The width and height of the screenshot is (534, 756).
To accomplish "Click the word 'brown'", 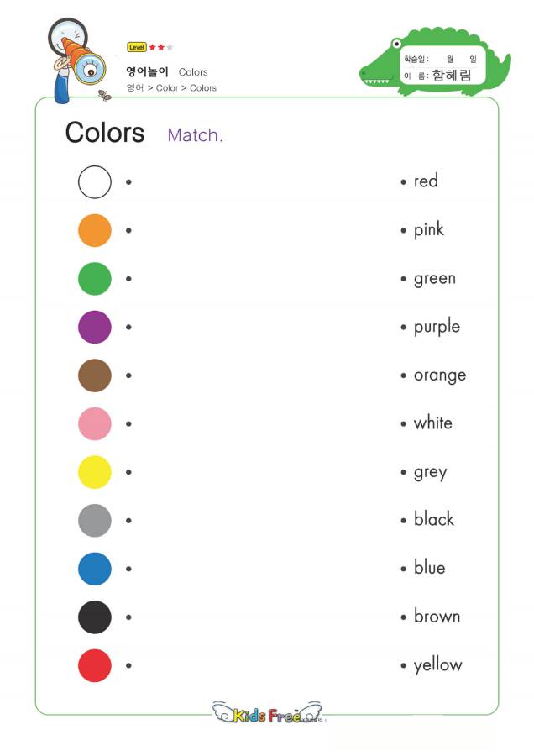I will tap(437, 616).
